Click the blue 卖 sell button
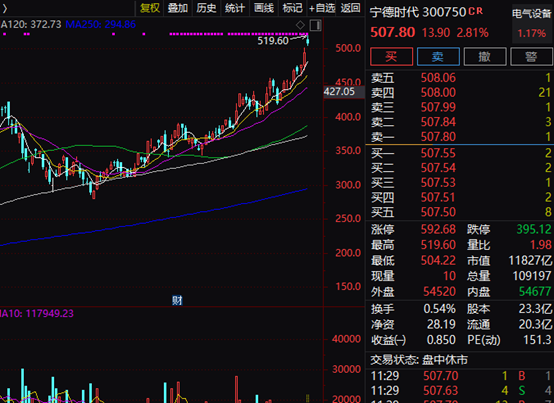The image size is (554, 403). click(438, 57)
